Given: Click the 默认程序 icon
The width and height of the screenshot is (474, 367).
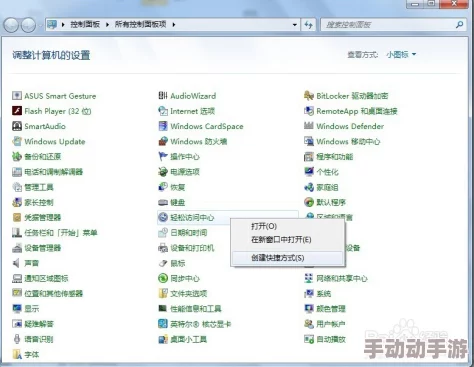Looking at the screenshot, I should pyautogui.click(x=309, y=202).
